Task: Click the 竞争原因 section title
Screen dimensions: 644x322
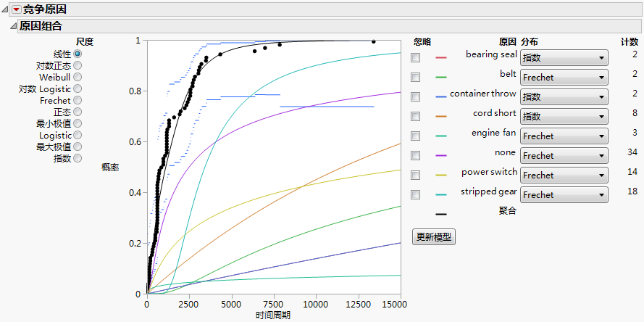Action: pyautogui.click(x=45, y=9)
